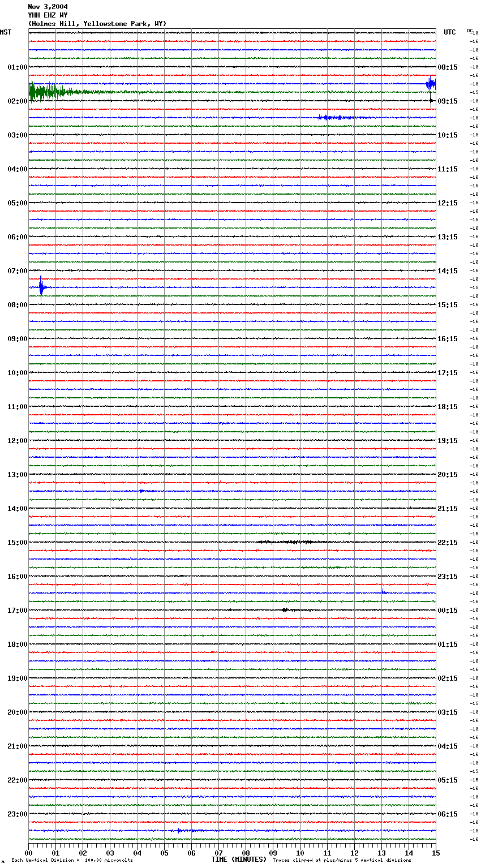The height and width of the screenshot is (868, 481).
Task: Click the '20:00' MST label
Action: (x=18, y=712)
